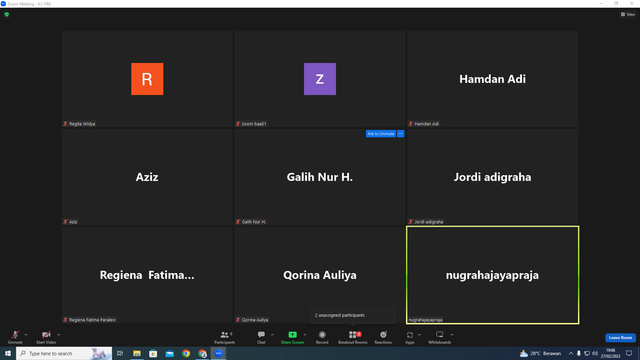Open File Explorer from the taskbar
Screen dimensions: 640x360
click(137, 353)
